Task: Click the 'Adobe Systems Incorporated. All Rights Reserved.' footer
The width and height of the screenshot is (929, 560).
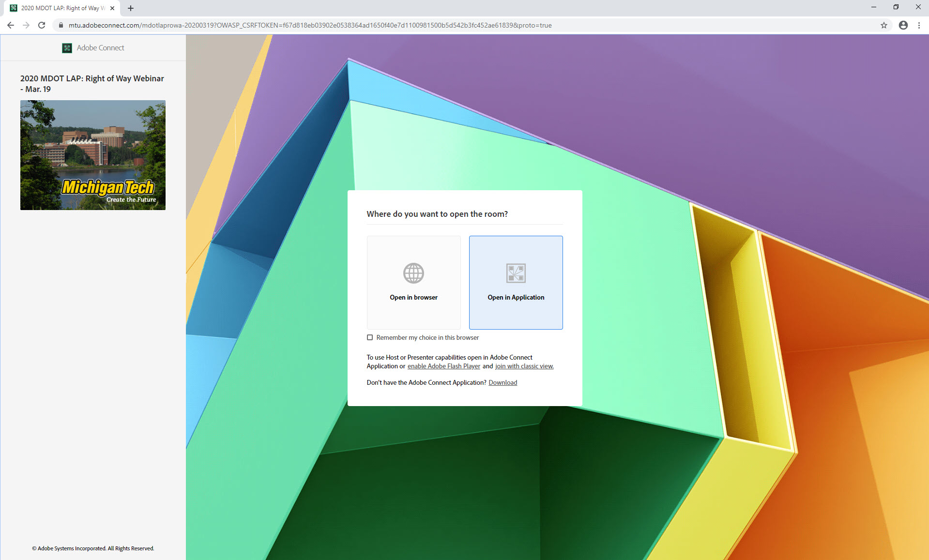Action: [x=93, y=548]
